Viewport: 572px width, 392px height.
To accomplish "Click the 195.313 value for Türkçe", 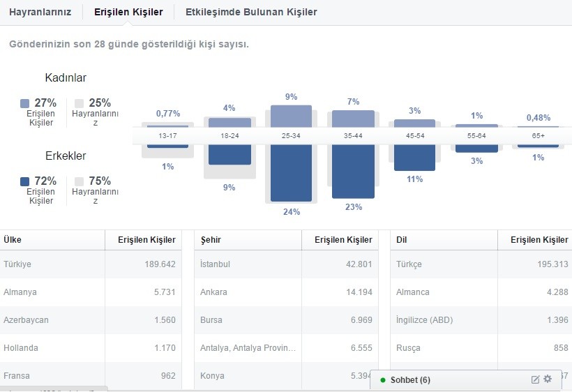I will [x=552, y=264].
